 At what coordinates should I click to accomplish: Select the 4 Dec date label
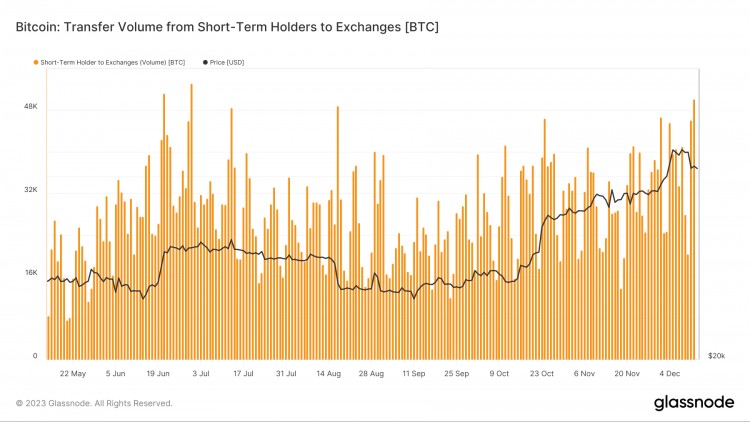(670, 374)
